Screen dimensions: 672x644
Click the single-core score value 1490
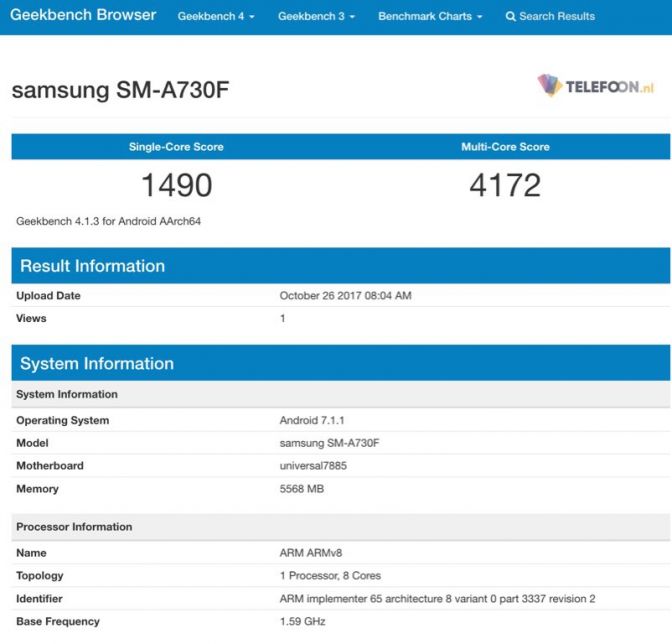coord(176,185)
